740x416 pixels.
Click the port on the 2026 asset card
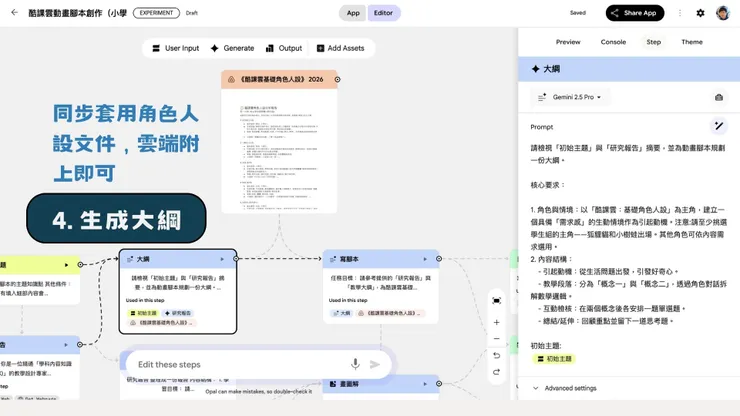pos(337,79)
